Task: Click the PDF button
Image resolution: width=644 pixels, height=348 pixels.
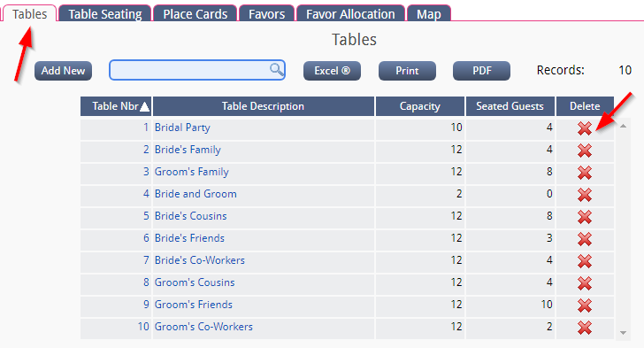Action: 481,71
